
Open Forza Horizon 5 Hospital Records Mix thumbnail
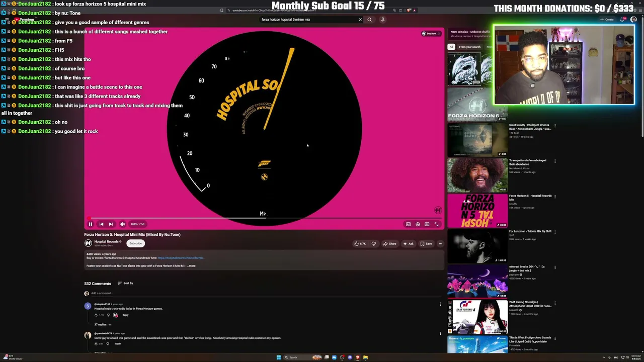[477, 211]
